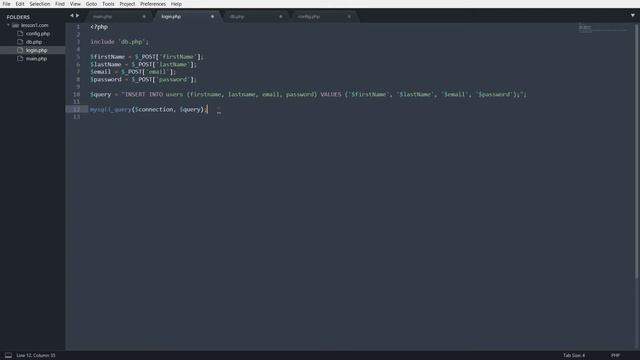Viewport: 640px width, 360px height.
Task: Open the Goto menu
Action: [91, 4]
